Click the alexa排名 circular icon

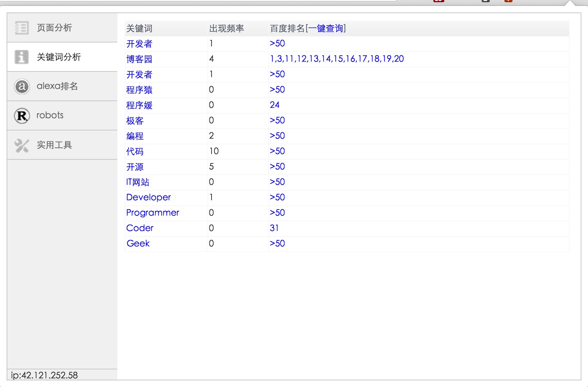point(22,86)
